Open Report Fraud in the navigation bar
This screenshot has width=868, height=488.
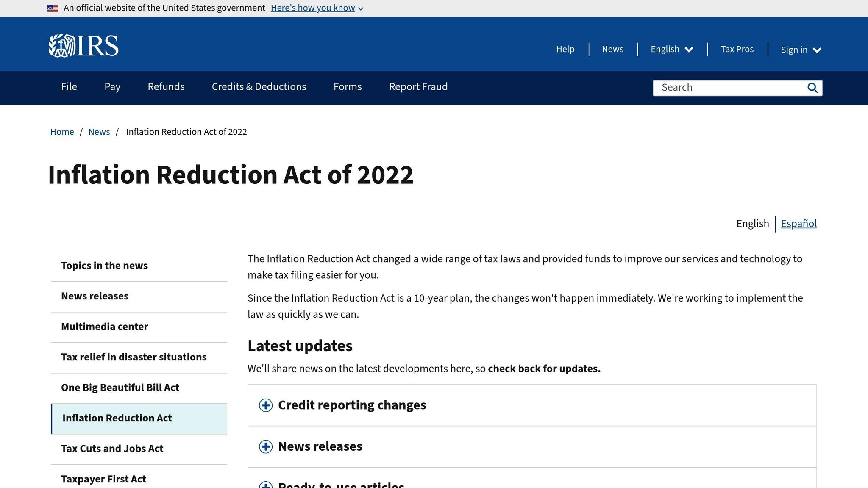click(418, 87)
